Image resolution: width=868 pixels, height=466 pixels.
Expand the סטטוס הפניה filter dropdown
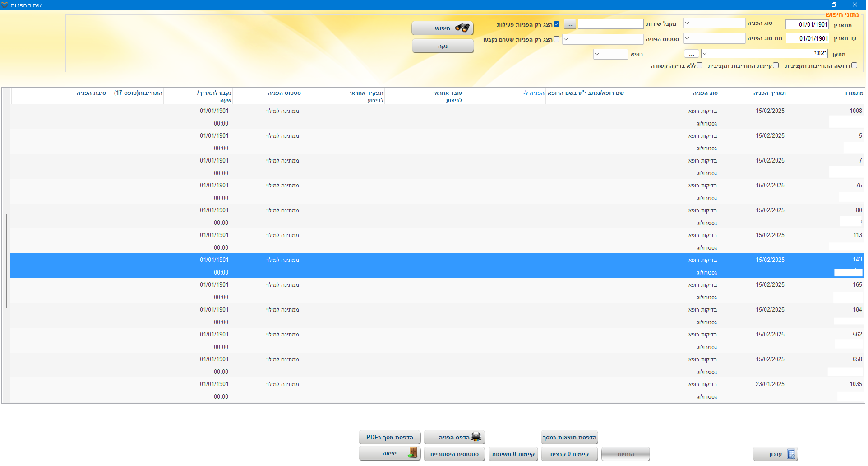(603, 39)
